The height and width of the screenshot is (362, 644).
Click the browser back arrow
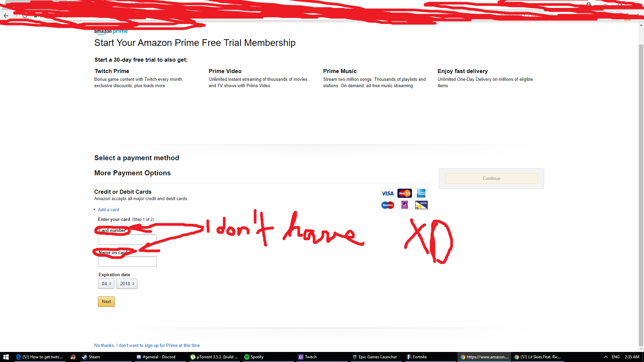coord(6,16)
